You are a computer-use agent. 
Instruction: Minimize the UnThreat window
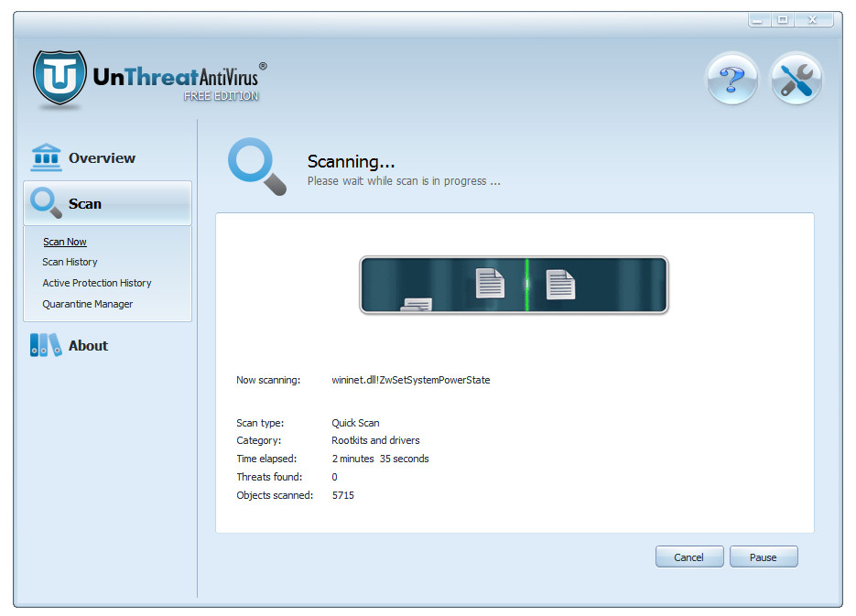pos(759,20)
